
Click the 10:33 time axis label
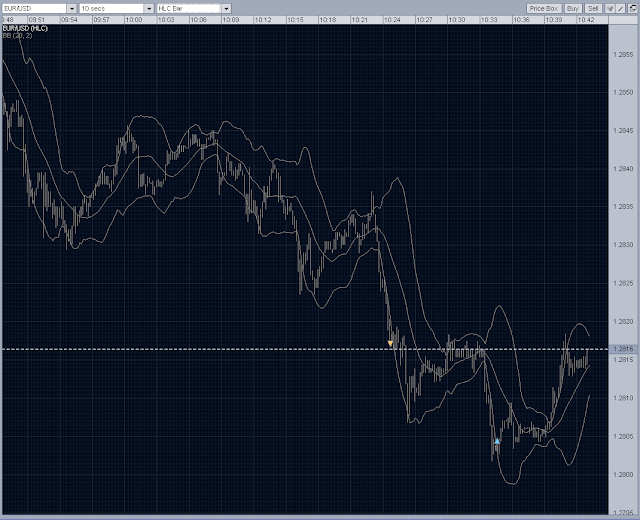489,20
